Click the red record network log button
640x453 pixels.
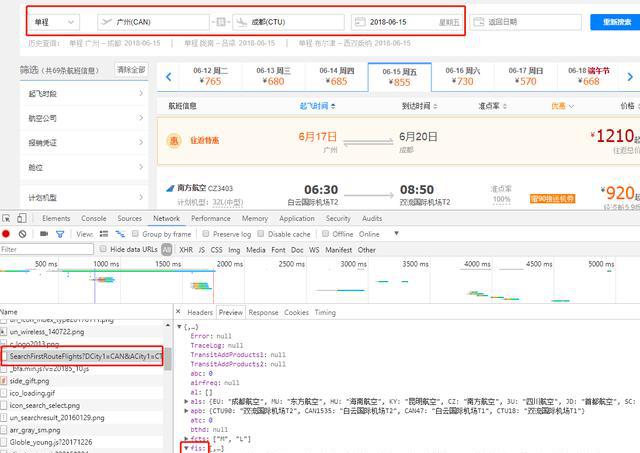7,234
